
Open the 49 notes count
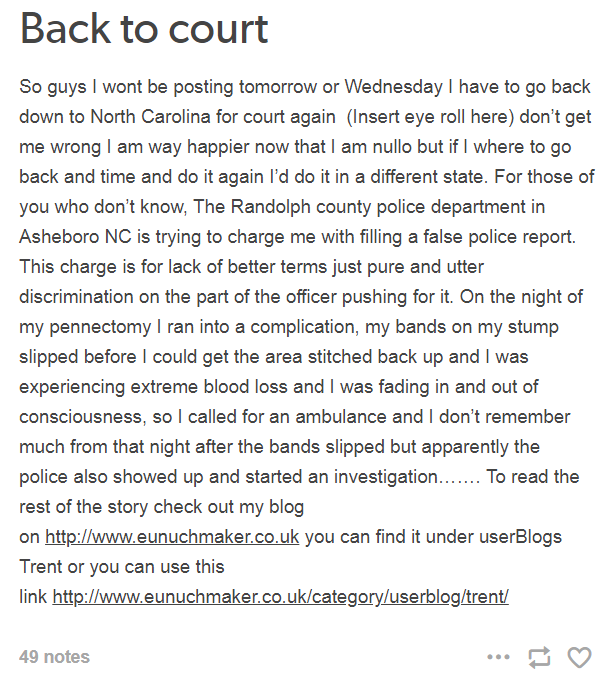pyautogui.click(x=54, y=657)
